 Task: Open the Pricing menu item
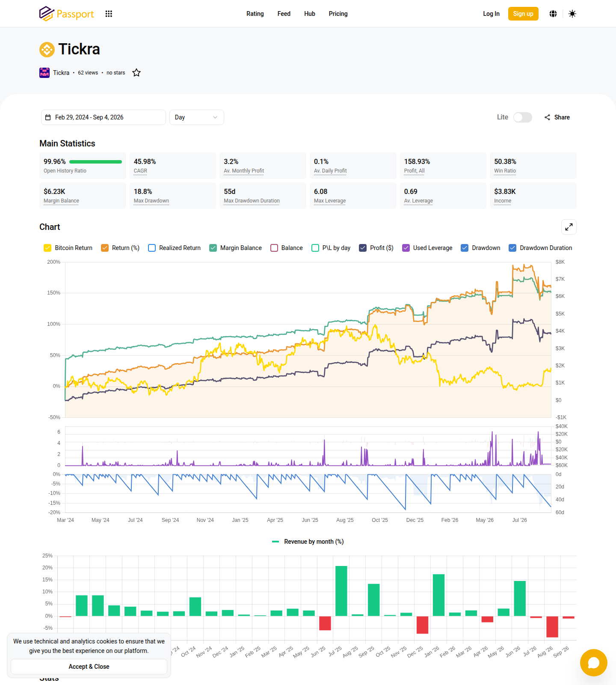(338, 14)
